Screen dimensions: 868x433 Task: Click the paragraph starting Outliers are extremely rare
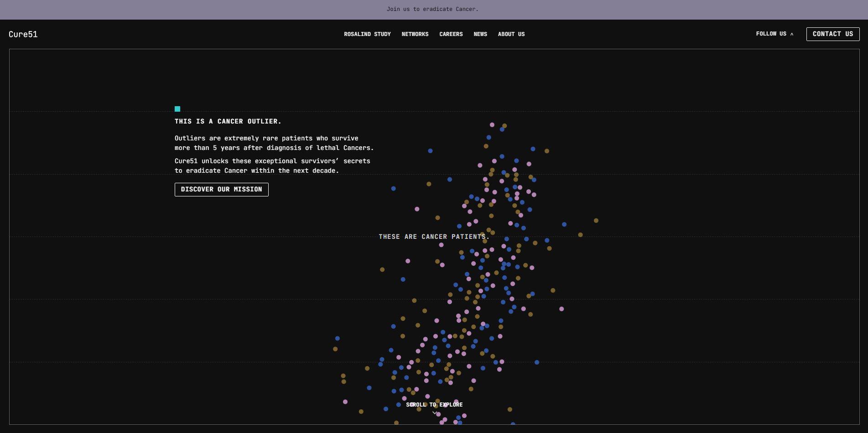pyautogui.click(x=274, y=143)
